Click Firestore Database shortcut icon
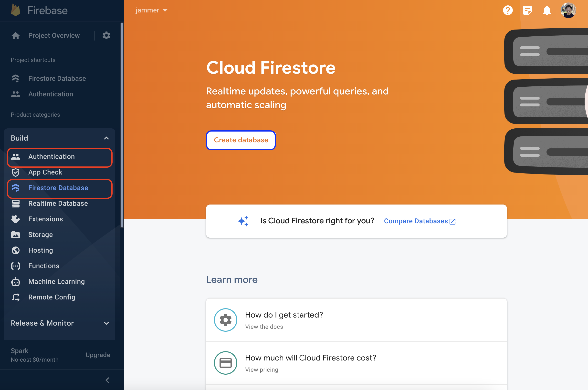Screen dimensions: 588x390 click(16, 78)
